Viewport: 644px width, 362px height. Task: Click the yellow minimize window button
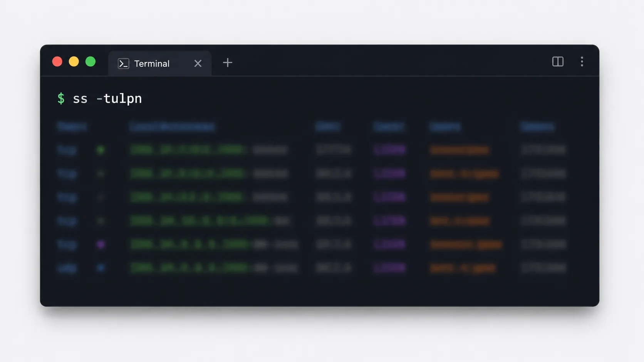74,62
